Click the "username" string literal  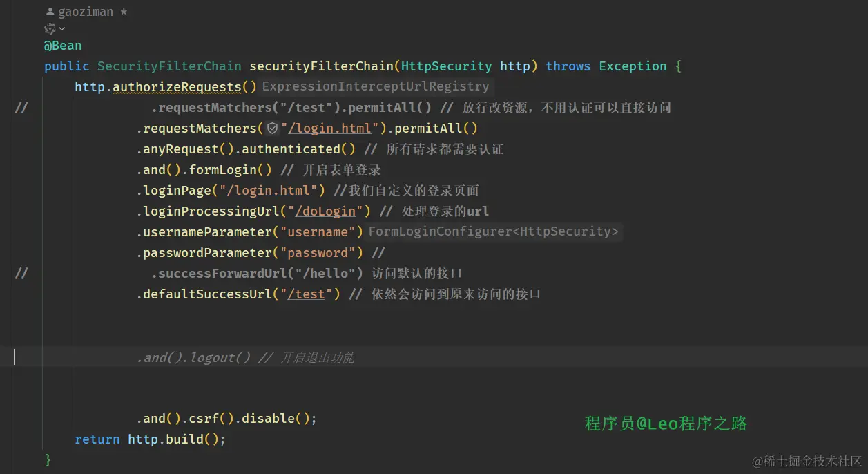(318, 232)
